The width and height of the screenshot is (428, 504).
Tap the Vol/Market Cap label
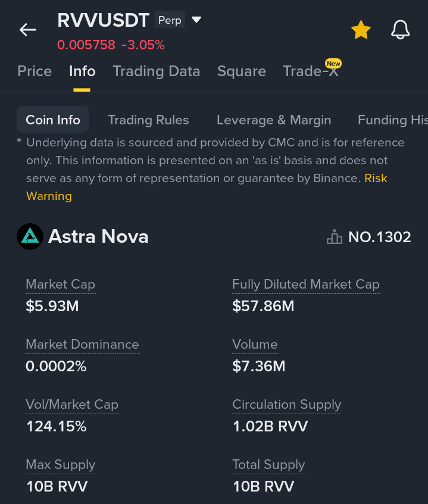point(72,405)
